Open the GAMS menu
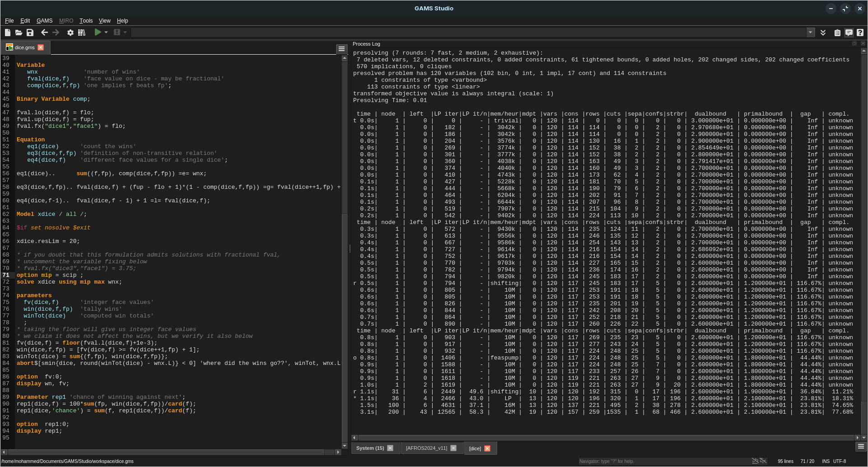This screenshot has width=868, height=467. 44,21
